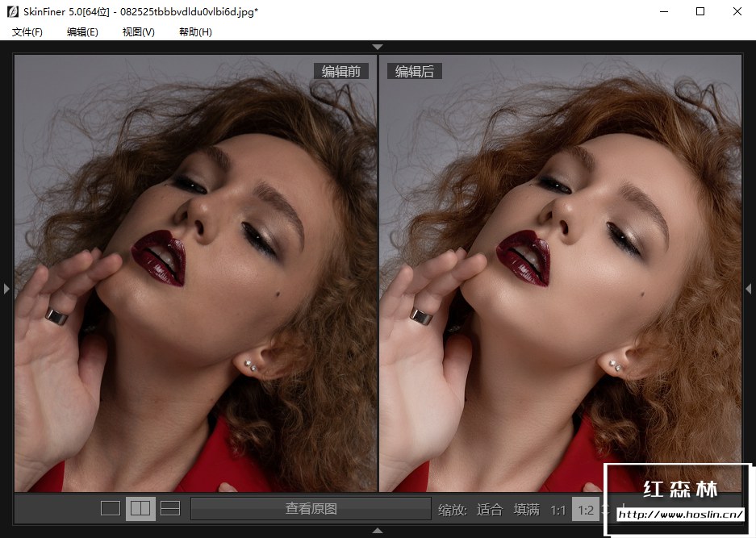Select top-bottom split view layout
The height and width of the screenshot is (538, 756).
(170, 509)
